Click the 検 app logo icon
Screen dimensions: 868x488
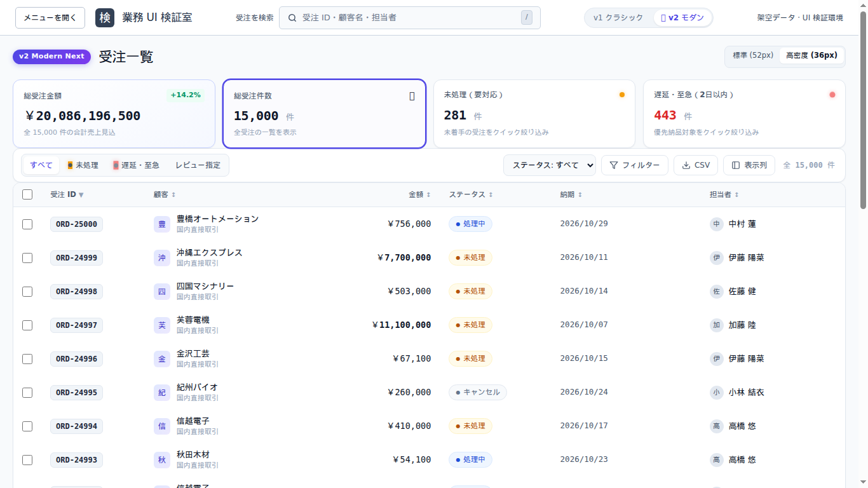click(105, 18)
